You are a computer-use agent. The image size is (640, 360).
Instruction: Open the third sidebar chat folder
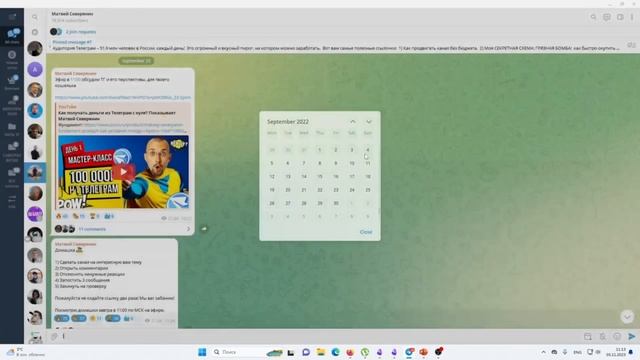click(x=12, y=82)
